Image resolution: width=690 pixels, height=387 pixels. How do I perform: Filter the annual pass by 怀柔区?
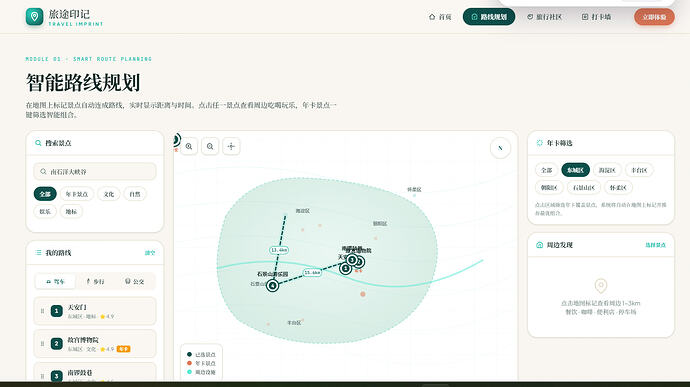[618, 188]
